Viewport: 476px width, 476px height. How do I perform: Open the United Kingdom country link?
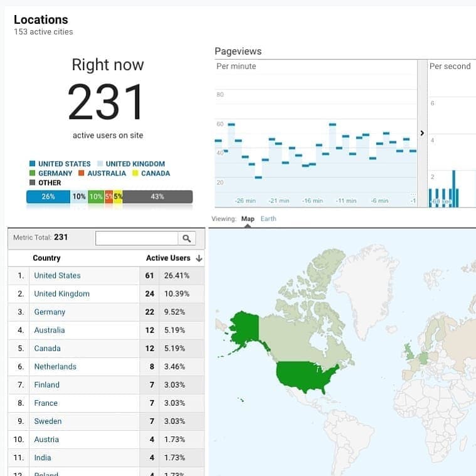61,294
